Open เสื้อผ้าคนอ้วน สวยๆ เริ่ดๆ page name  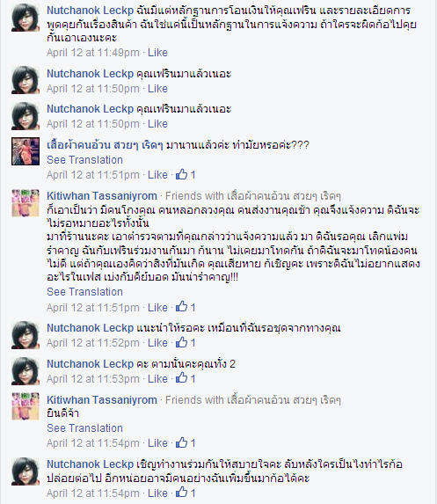point(105,145)
